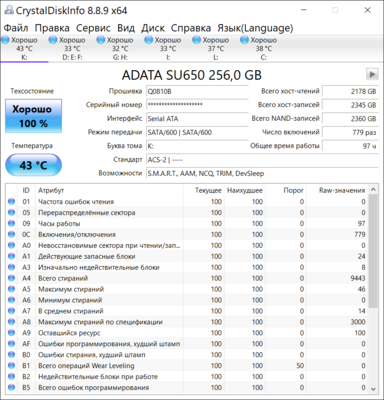Click the CrystalDiskInfo app icon in title bar
The height and width of the screenshot is (400, 384).
click(x=9, y=10)
